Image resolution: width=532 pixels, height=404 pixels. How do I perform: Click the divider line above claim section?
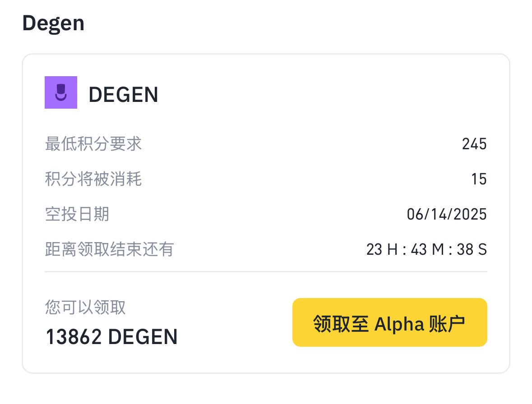(266, 271)
